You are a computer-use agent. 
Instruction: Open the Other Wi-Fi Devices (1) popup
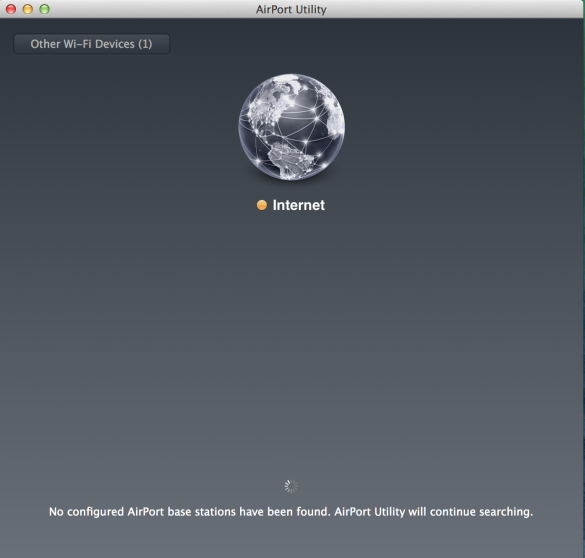pyautogui.click(x=92, y=44)
